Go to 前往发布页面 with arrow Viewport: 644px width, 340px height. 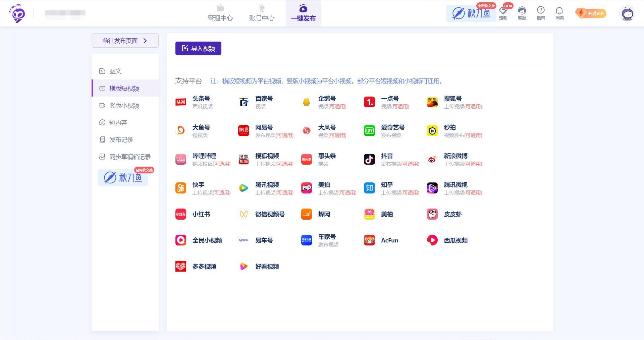tap(125, 41)
